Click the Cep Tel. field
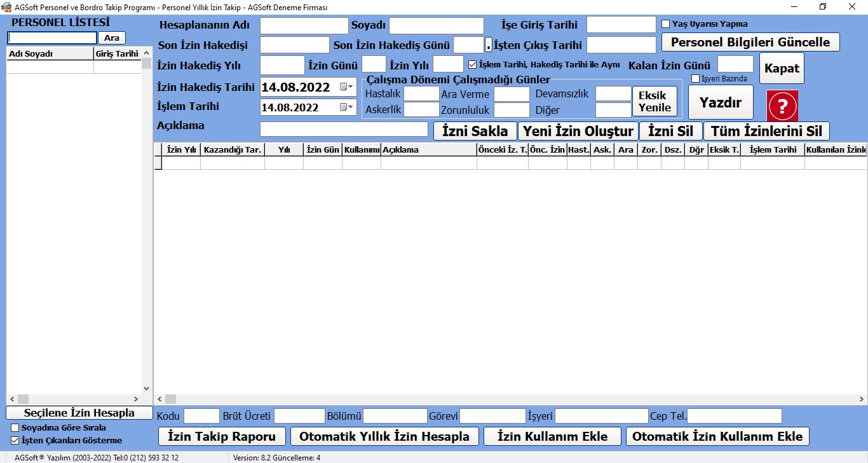The height and width of the screenshot is (463, 868). pos(735,416)
